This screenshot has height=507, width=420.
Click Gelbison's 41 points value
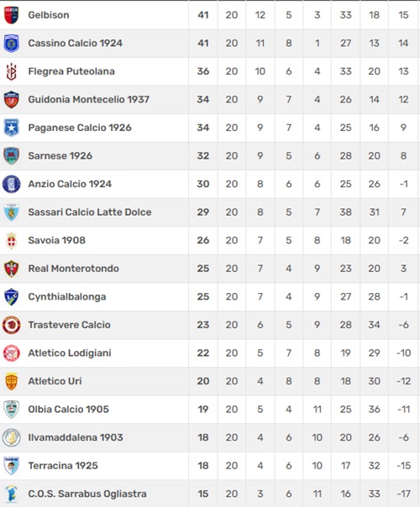click(203, 15)
